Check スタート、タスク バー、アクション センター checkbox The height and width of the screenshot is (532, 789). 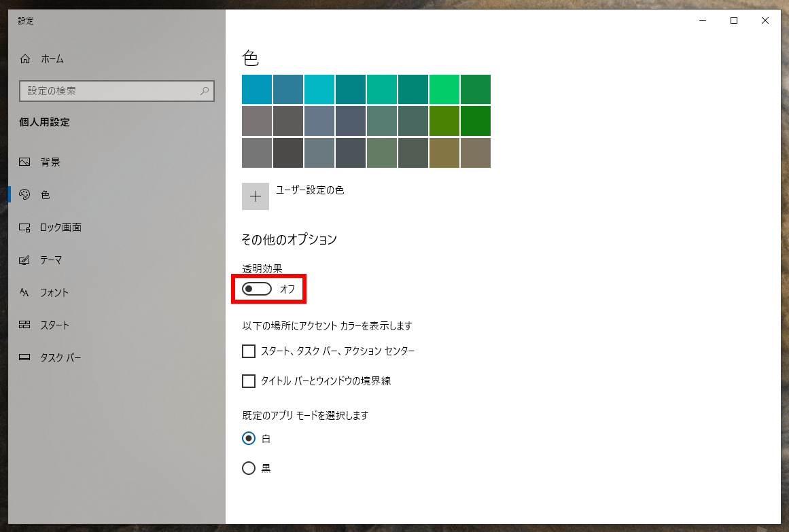point(249,351)
